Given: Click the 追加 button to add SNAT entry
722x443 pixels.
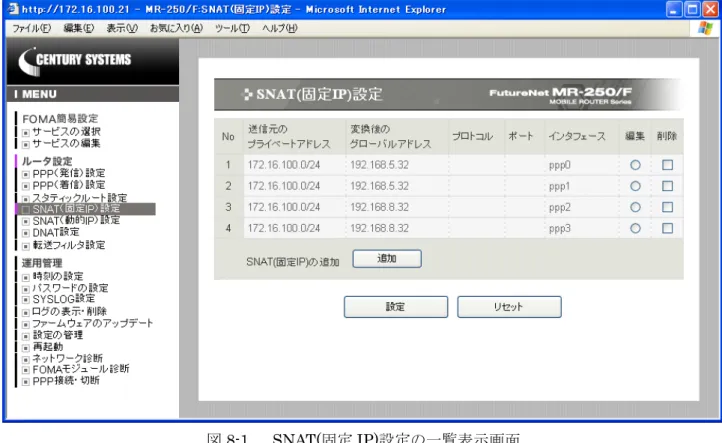Looking at the screenshot, I should click(387, 259).
